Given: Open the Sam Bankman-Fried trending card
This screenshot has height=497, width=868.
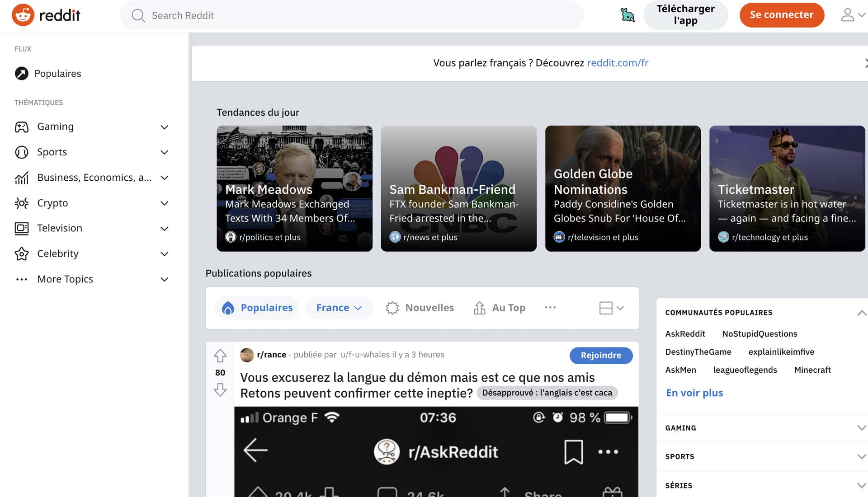Looking at the screenshot, I should [x=458, y=188].
